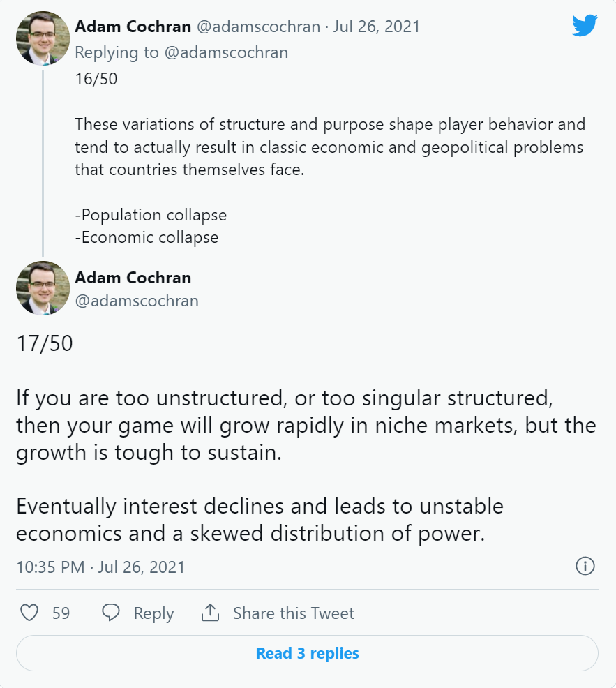Click the Share this Tweet link

293,613
